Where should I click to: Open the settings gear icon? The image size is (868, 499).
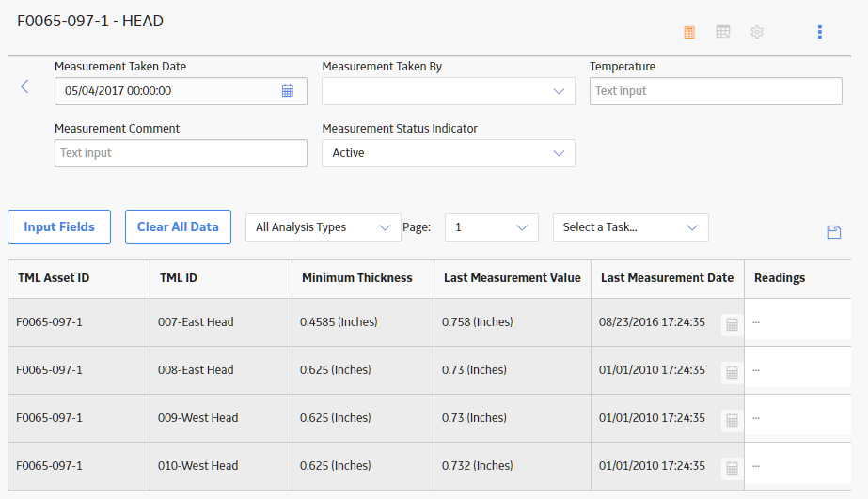coord(757,32)
